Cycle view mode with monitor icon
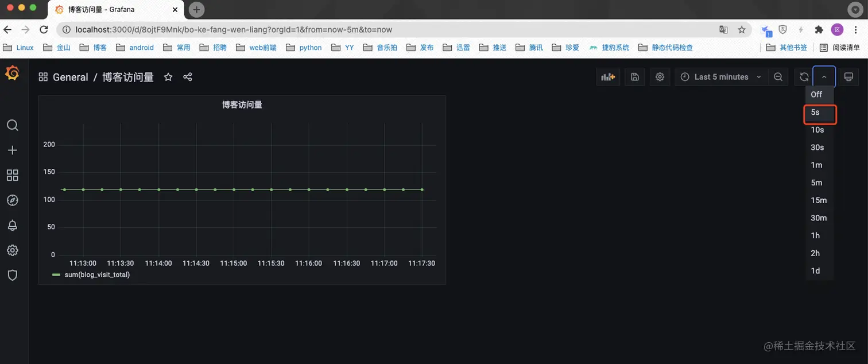The width and height of the screenshot is (868, 364). 848,77
